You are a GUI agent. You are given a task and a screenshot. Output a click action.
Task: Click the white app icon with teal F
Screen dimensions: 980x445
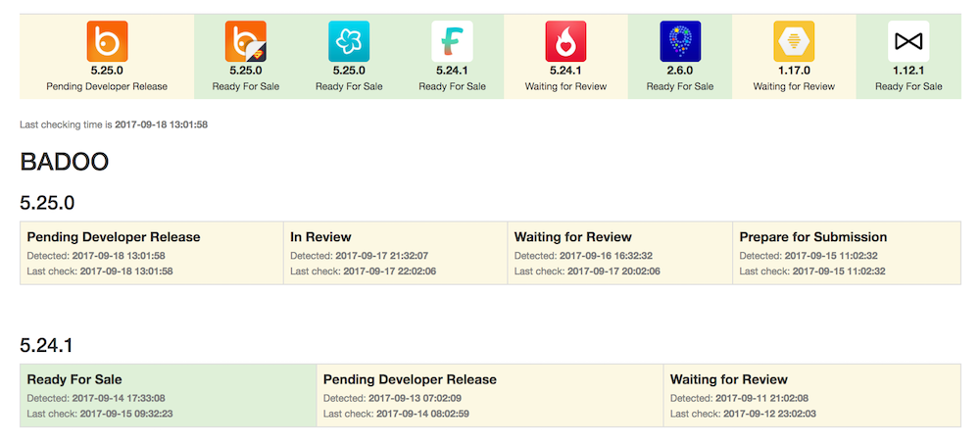(452, 41)
